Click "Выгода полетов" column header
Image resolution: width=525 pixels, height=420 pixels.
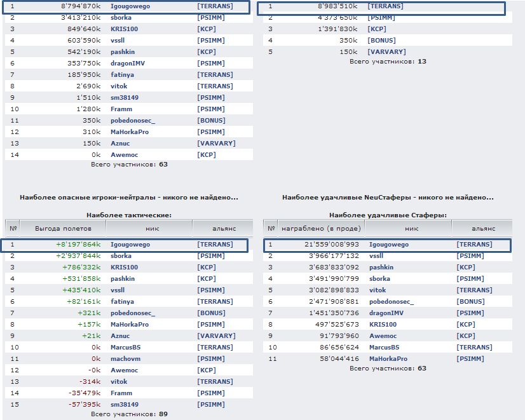pyautogui.click(x=63, y=228)
